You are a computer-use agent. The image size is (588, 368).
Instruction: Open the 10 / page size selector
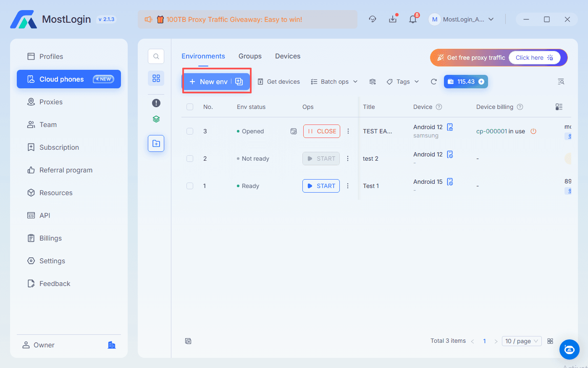521,341
